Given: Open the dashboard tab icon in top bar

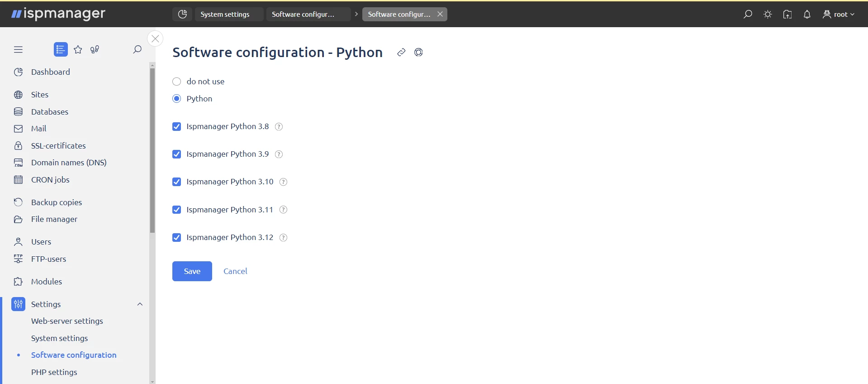Looking at the screenshot, I should click(182, 14).
